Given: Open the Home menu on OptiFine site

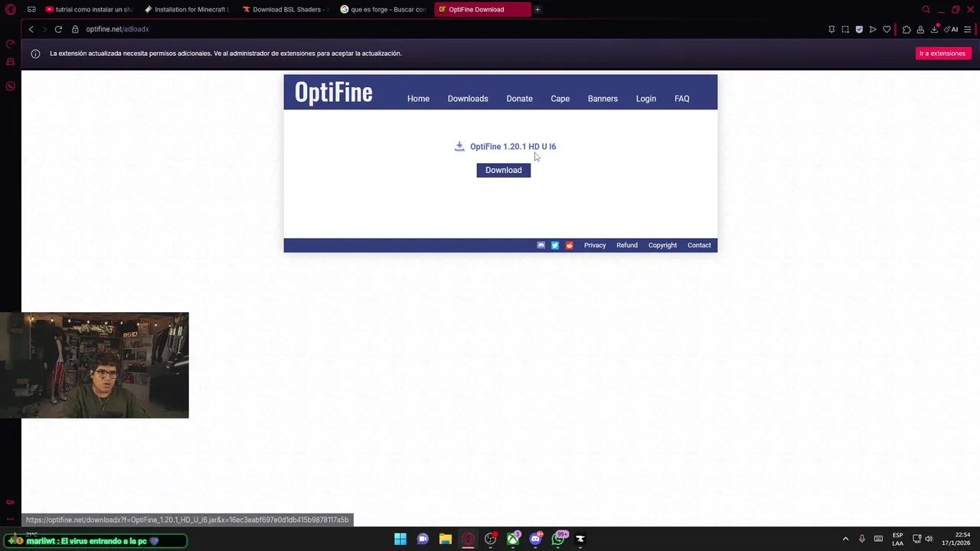Looking at the screenshot, I should pyautogui.click(x=418, y=99).
